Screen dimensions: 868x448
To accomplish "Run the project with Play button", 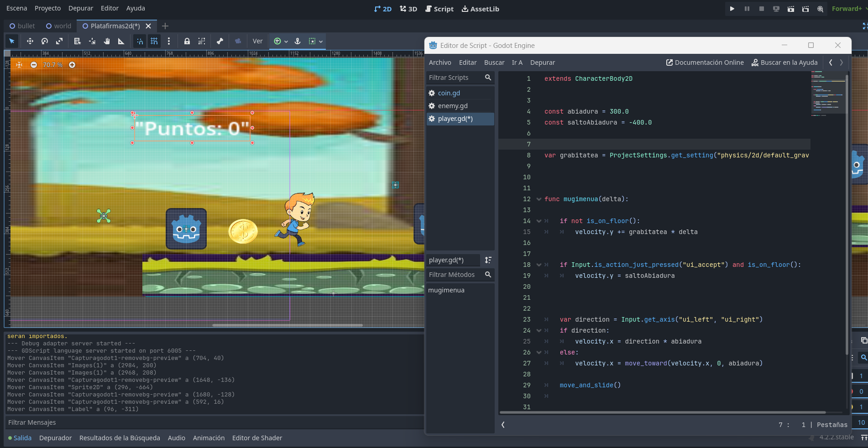I will 732,9.
